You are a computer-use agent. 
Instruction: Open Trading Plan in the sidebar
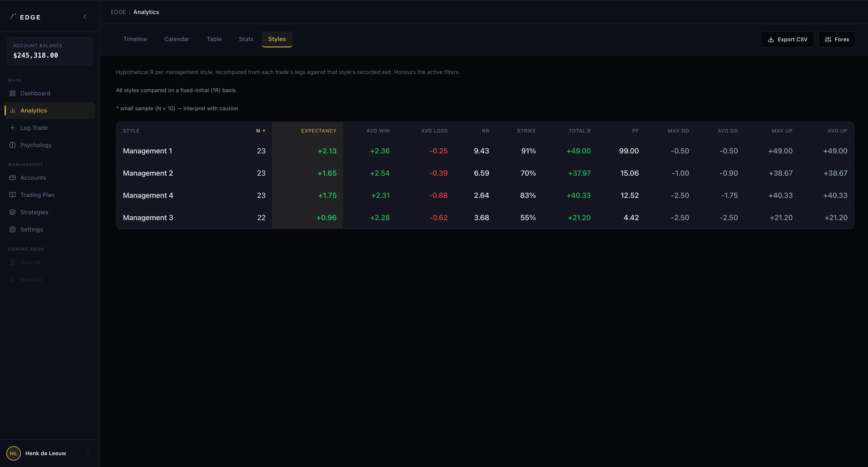(x=49, y=195)
